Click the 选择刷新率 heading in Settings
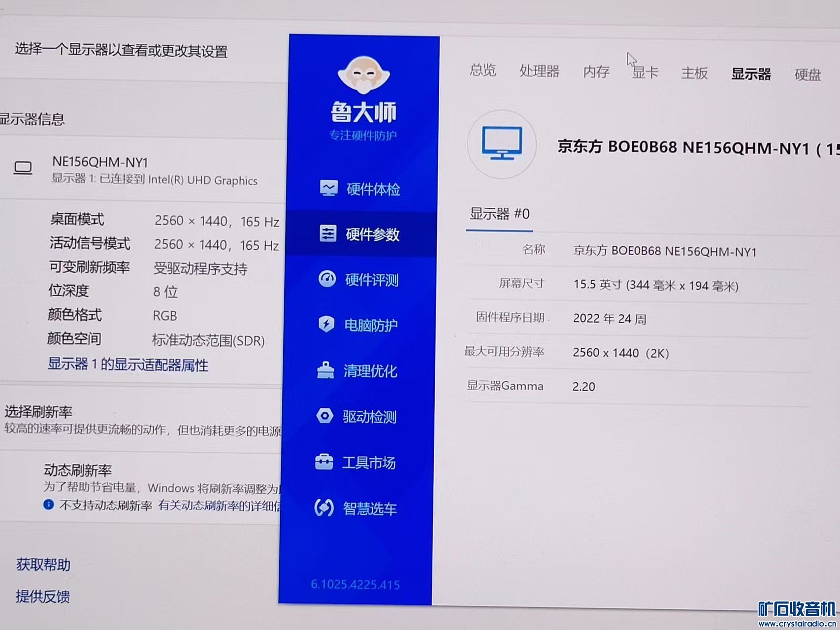Image resolution: width=840 pixels, height=630 pixels. [38, 411]
